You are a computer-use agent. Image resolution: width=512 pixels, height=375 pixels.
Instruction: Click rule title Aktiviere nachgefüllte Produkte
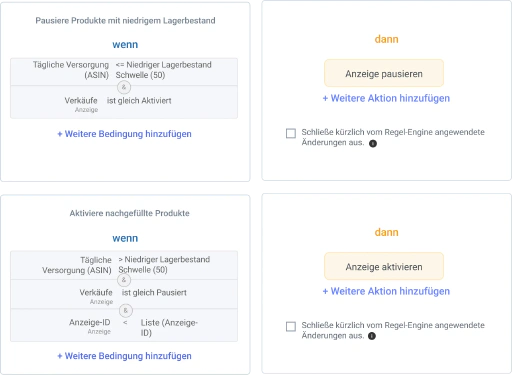coord(129,213)
